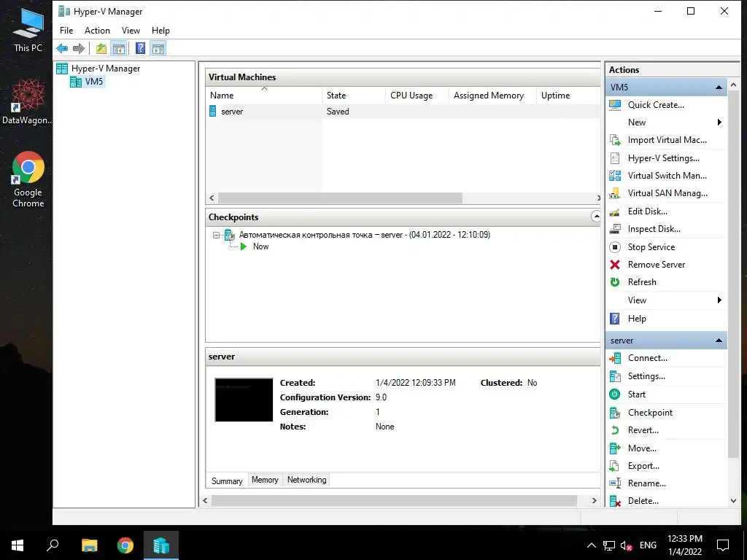Screen dimensions: 747x560
Task: Select the Now checkpoint node
Action: (260, 246)
